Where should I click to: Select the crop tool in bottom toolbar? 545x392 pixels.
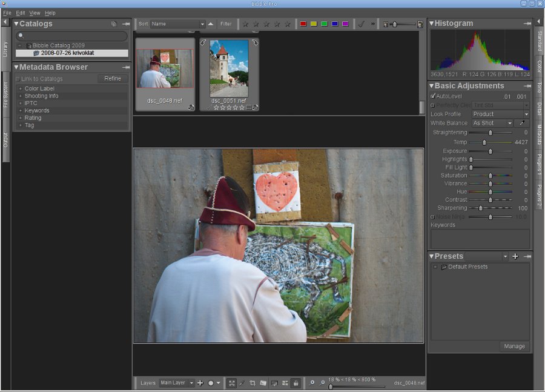(x=253, y=383)
